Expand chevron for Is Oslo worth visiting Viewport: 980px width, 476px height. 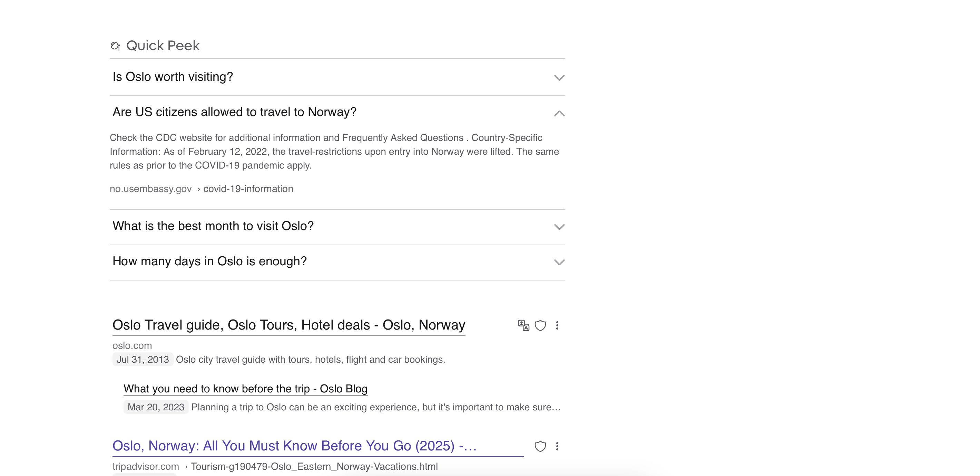click(559, 78)
